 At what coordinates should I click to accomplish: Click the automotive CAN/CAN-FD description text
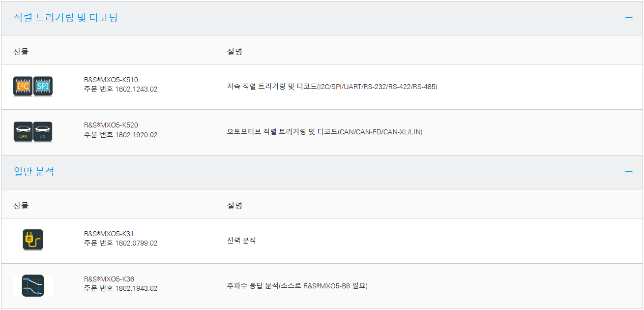[325, 132]
